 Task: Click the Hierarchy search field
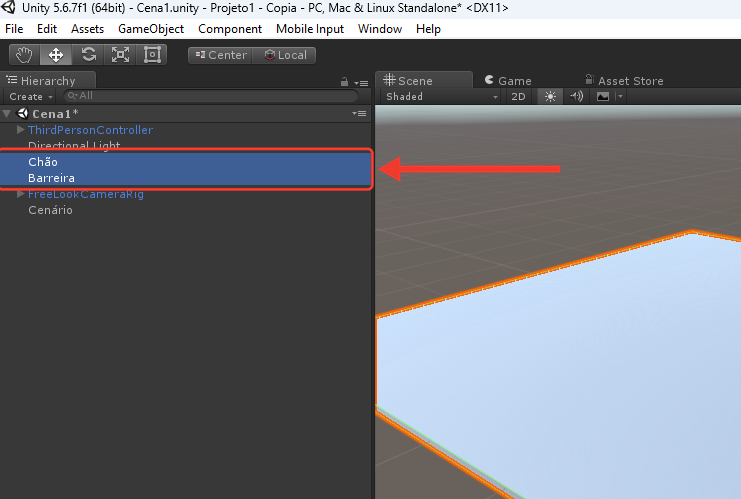(211, 96)
